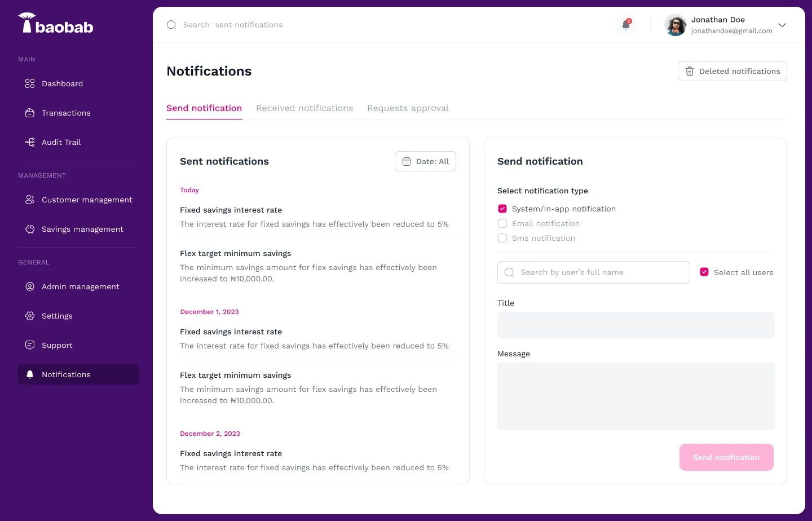Image resolution: width=812 pixels, height=521 pixels.
Task: Click the Transactions wallet icon
Action: pos(30,113)
